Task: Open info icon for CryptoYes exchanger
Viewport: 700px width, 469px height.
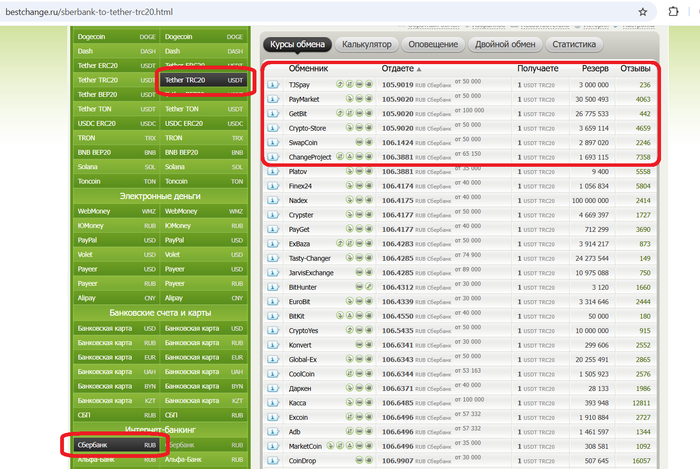Action: (273, 331)
